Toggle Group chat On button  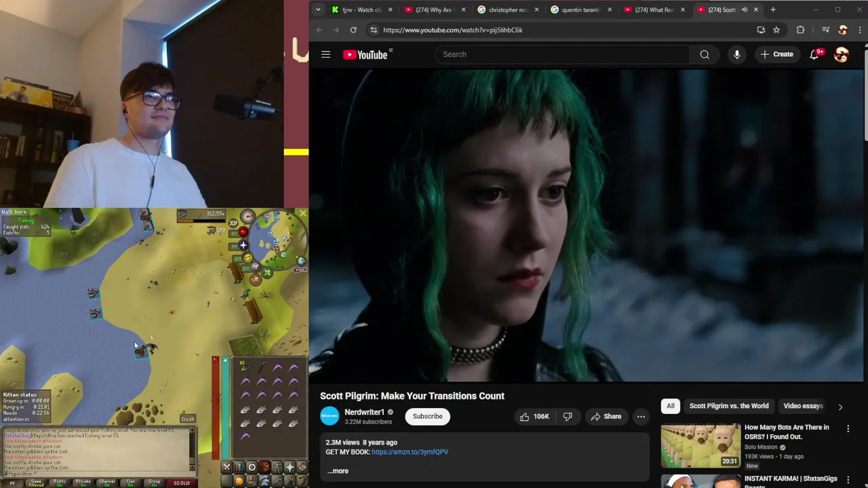154,483
